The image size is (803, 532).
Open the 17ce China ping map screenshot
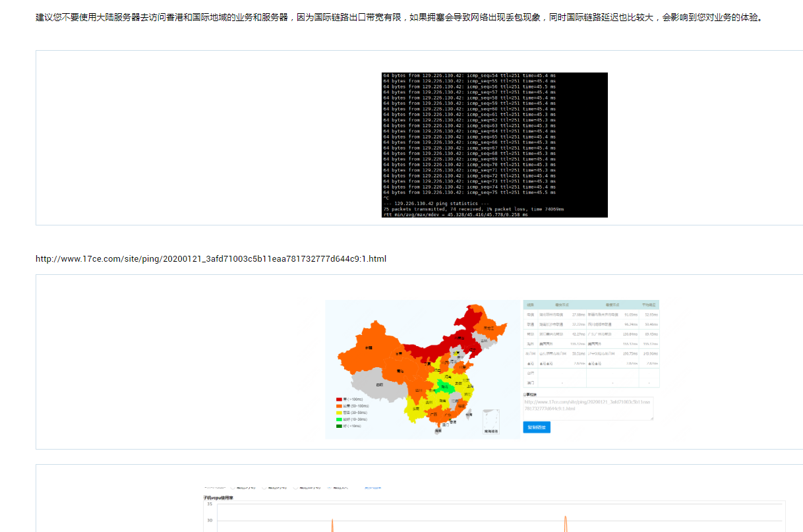point(492,369)
